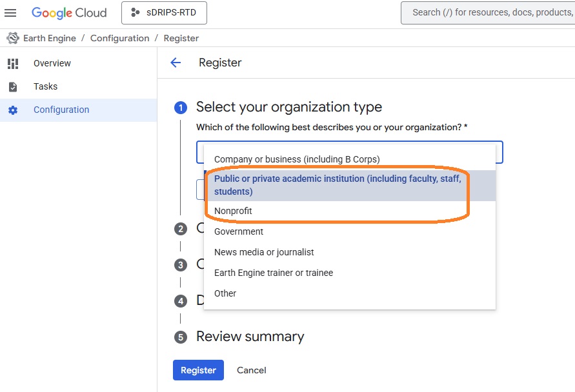Go to Earth Engine breadcrumb link
This screenshot has height=392, width=575.
[x=50, y=38]
